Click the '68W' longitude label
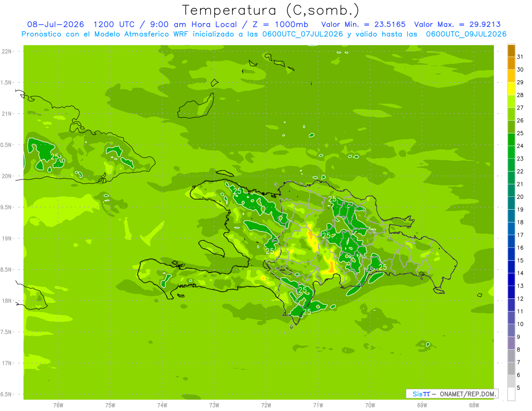The height and width of the screenshot is (411, 532). (x=474, y=405)
